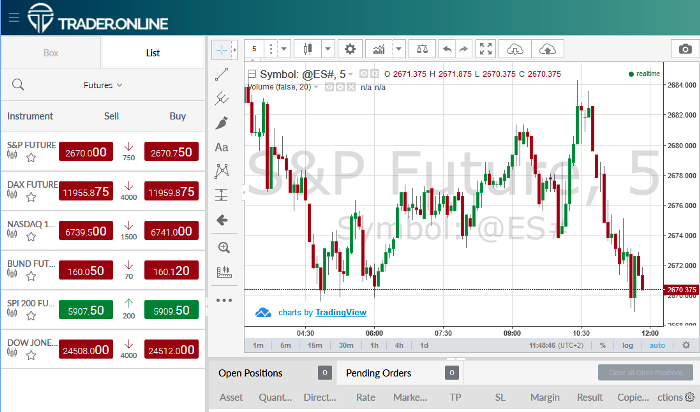Viewport: 700px width, 412px height.
Task: Set timeframe to 1d
Action: [424, 345]
